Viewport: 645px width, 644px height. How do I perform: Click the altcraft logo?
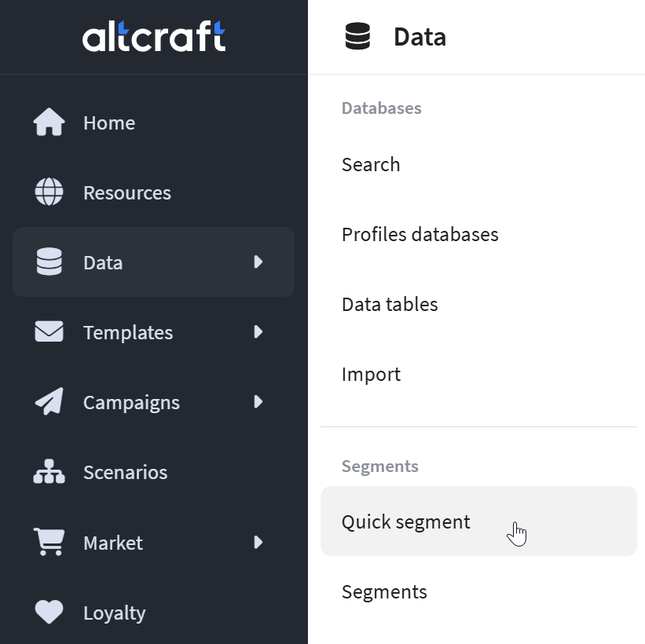tap(154, 36)
